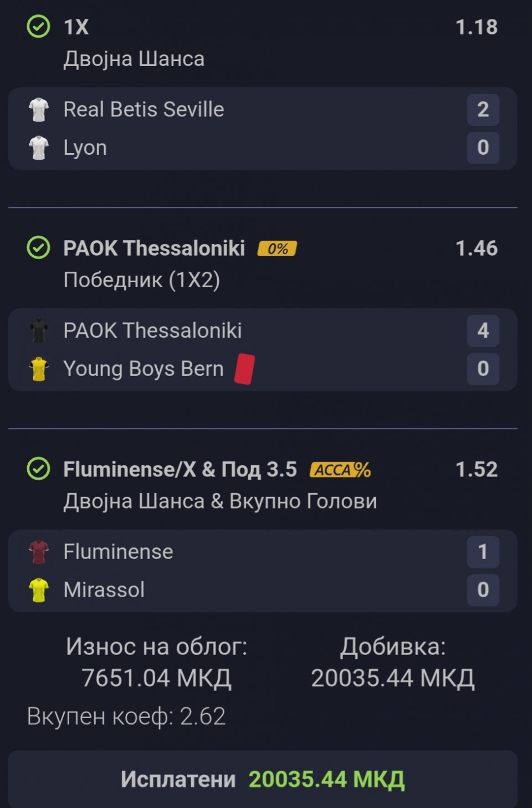Click the Исплатени 20035.44 МКД button

pos(263,779)
